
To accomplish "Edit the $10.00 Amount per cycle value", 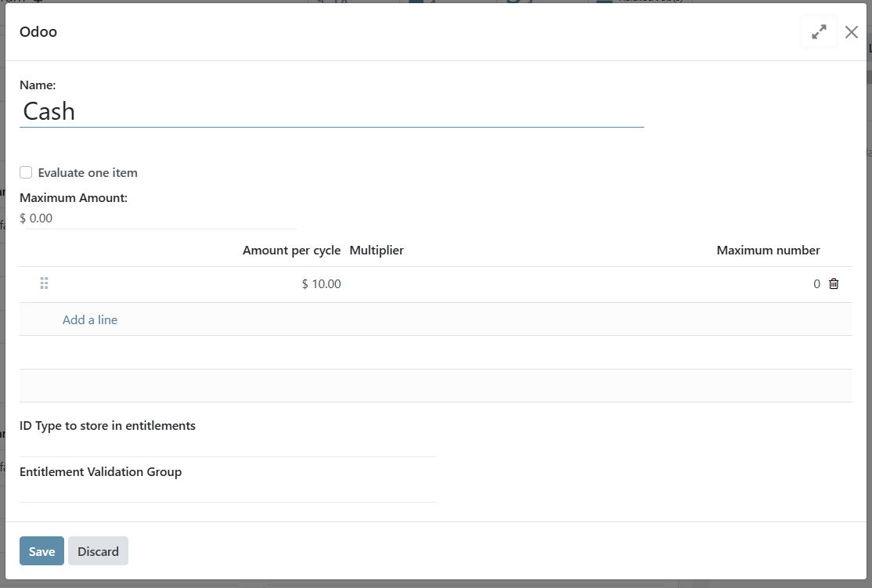I will 321,283.
